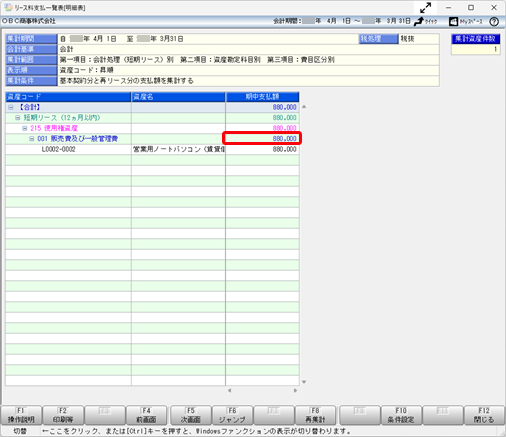
Task: Click F6 ジャンプ function button
Action: point(232,415)
